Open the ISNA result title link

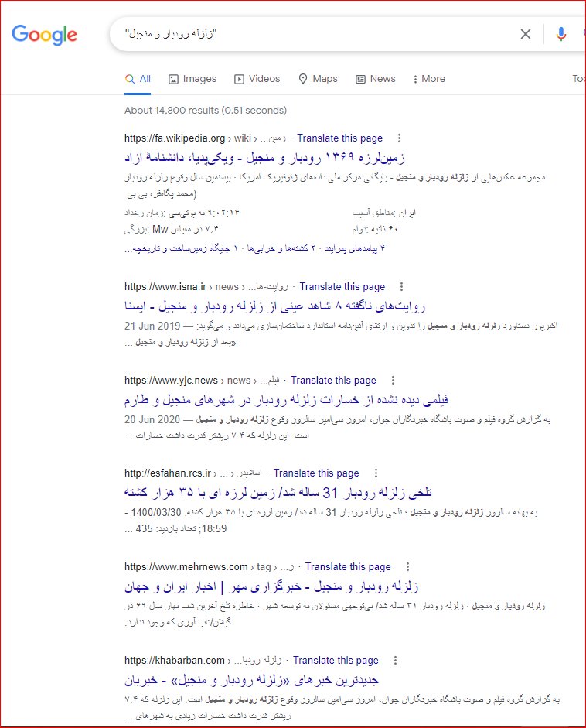(274, 306)
